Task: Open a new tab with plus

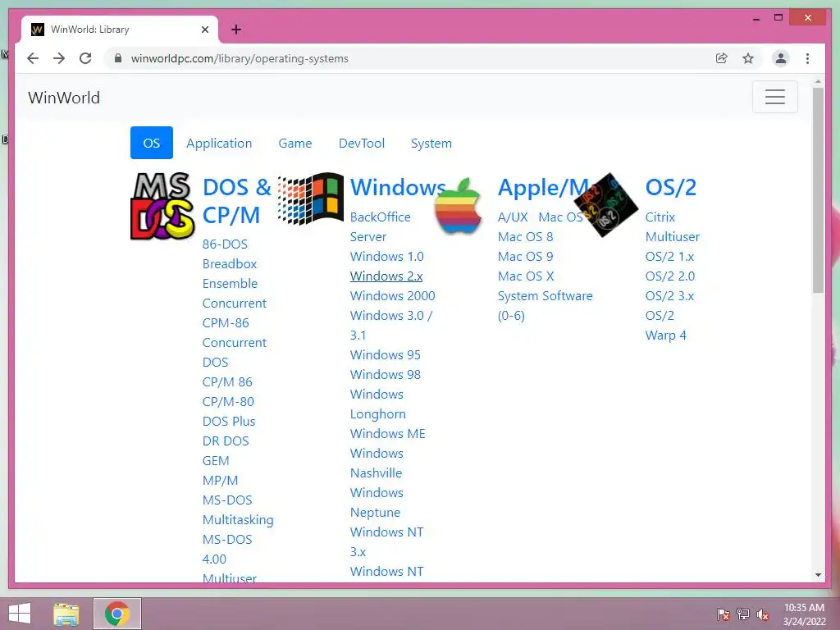Action: coord(235,30)
